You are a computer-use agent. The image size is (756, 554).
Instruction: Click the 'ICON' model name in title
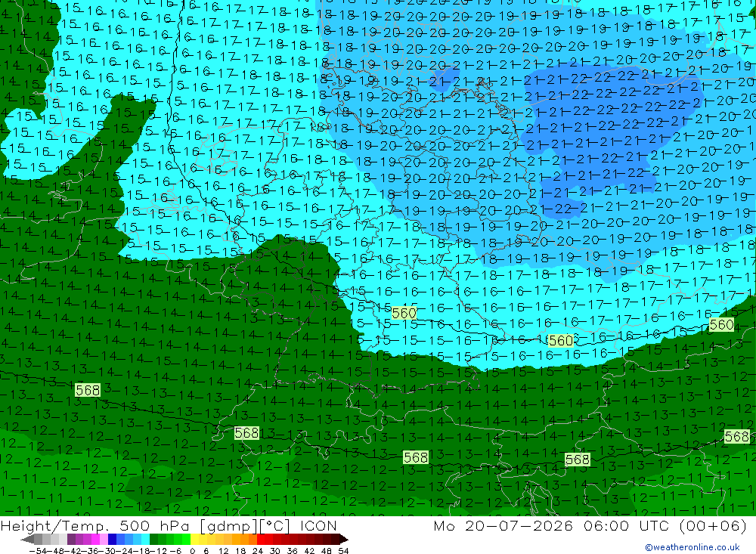(x=318, y=526)
